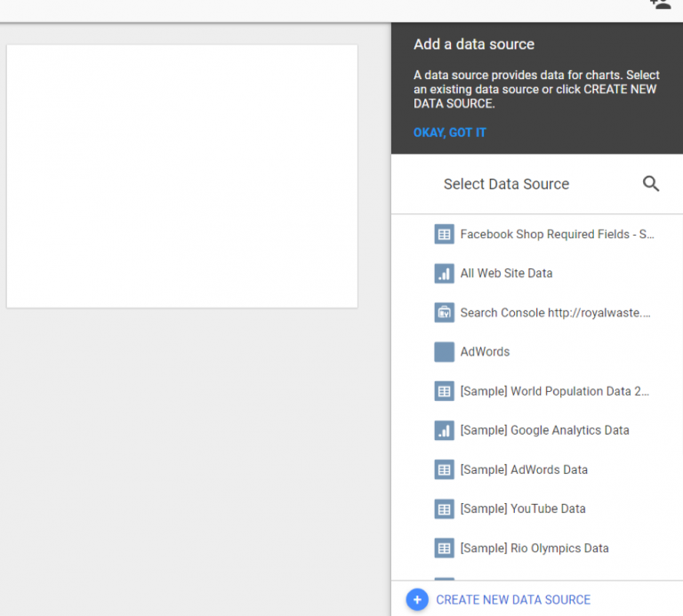Click CREATE NEW DATA SOURCE
This screenshot has width=683, height=616.
coord(513,599)
